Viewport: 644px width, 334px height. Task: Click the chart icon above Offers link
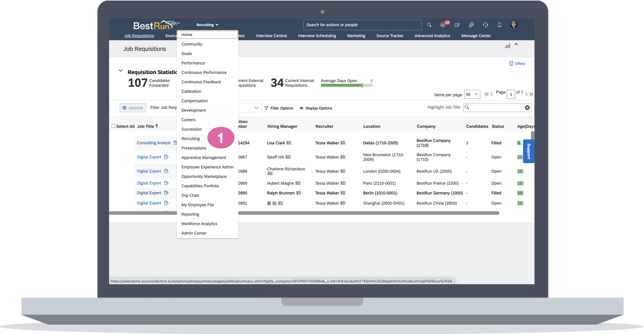pos(507,45)
